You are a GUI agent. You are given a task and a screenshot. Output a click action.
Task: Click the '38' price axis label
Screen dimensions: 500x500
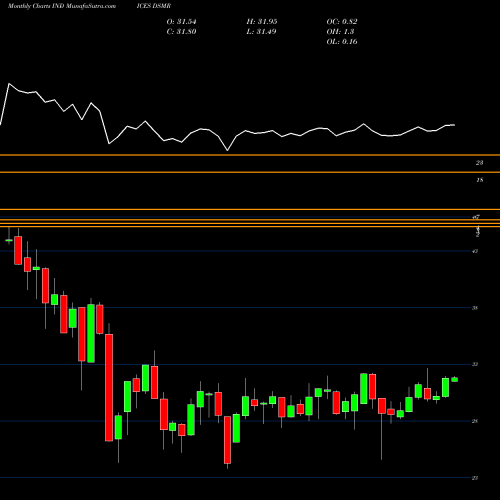coord(475,308)
